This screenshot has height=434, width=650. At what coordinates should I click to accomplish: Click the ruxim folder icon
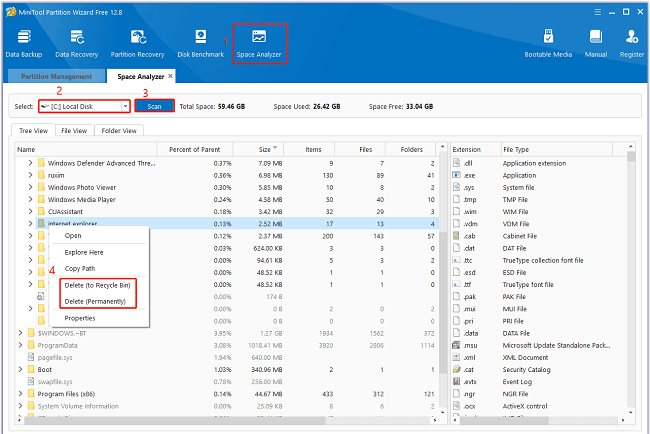[x=41, y=175]
